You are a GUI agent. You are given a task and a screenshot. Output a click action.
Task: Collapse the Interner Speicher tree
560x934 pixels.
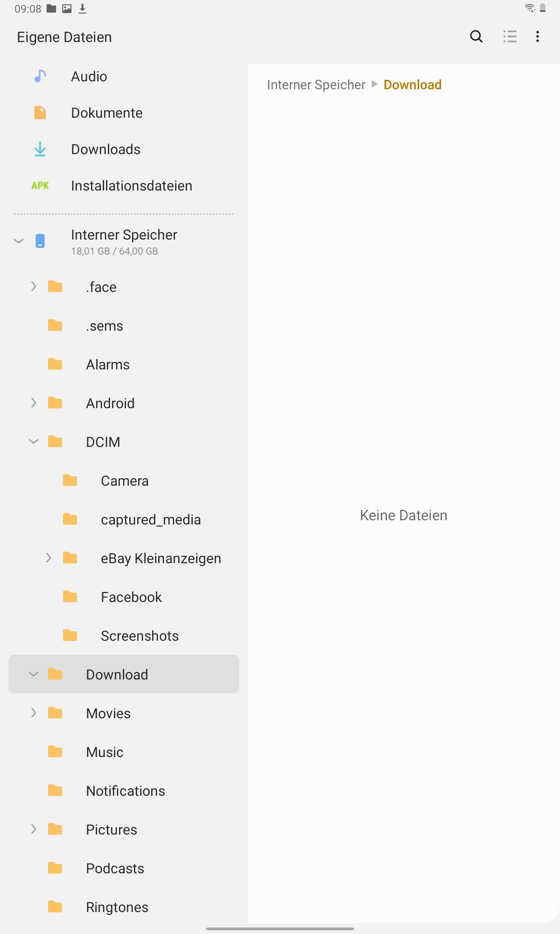point(19,241)
